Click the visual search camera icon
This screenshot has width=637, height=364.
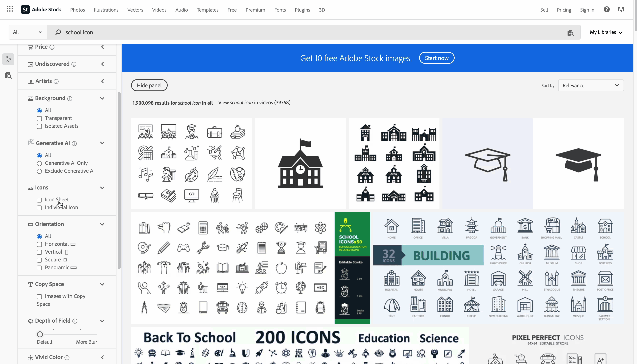point(571,32)
